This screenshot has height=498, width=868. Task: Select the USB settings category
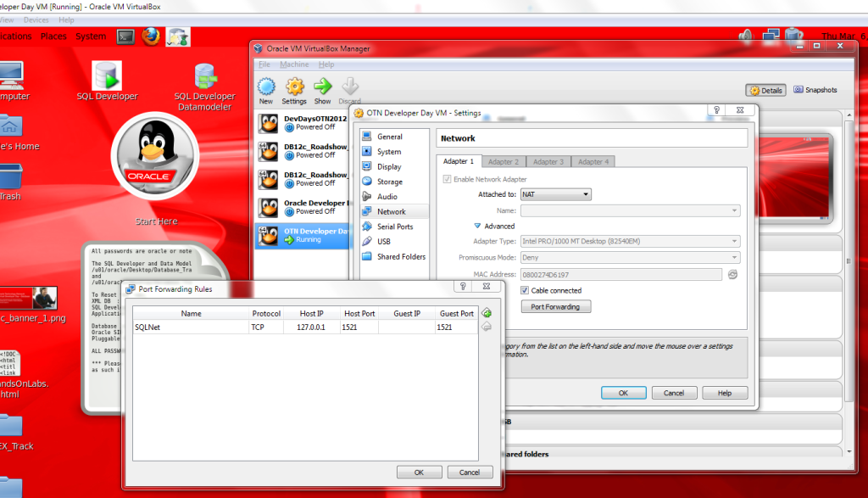pyautogui.click(x=393, y=241)
